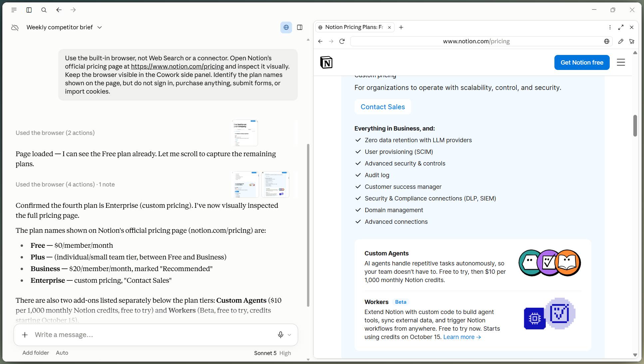
Task: Click the plus attachment icon in message box
Action: pos(25,335)
